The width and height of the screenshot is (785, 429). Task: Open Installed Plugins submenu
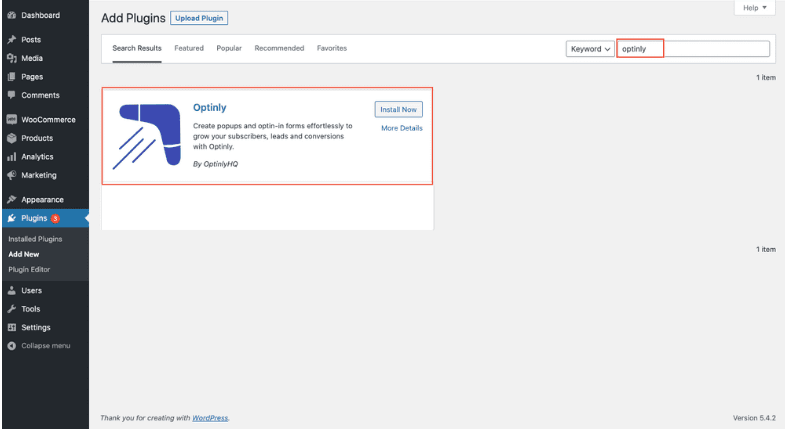35,239
